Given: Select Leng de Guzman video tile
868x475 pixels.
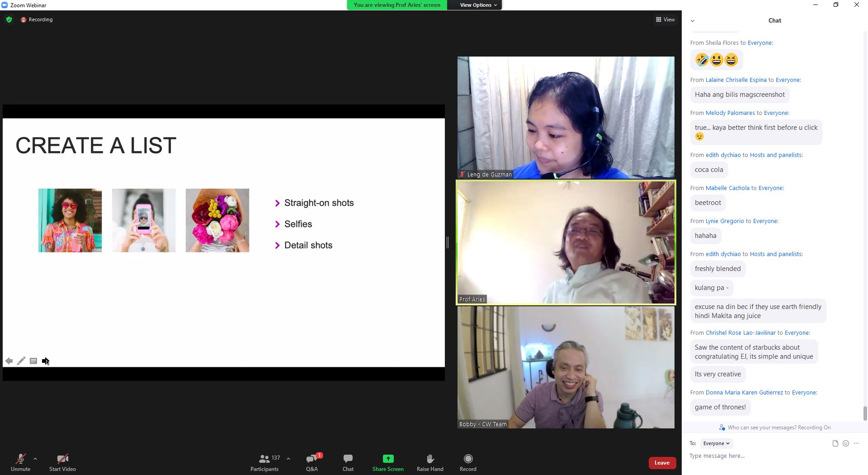Looking at the screenshot, I should 566,117.
